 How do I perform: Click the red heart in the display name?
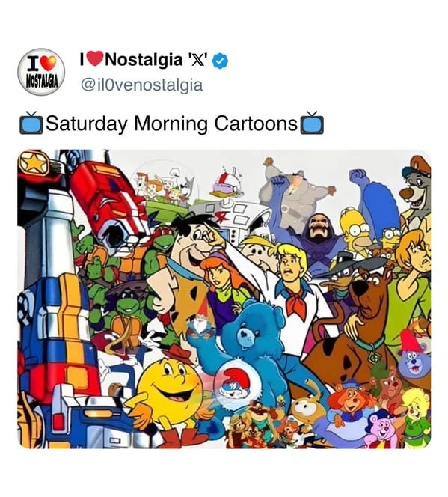95,58
